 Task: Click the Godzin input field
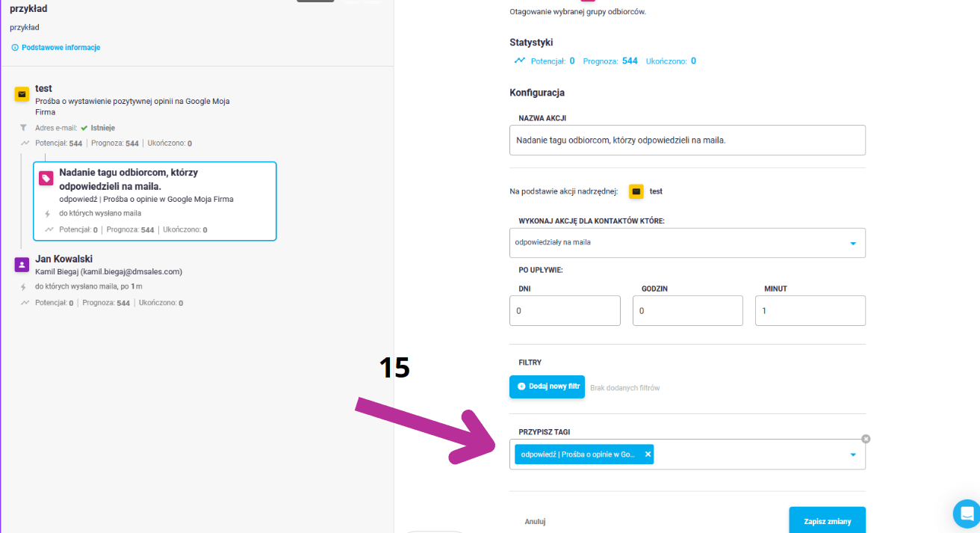coord(688,310)
